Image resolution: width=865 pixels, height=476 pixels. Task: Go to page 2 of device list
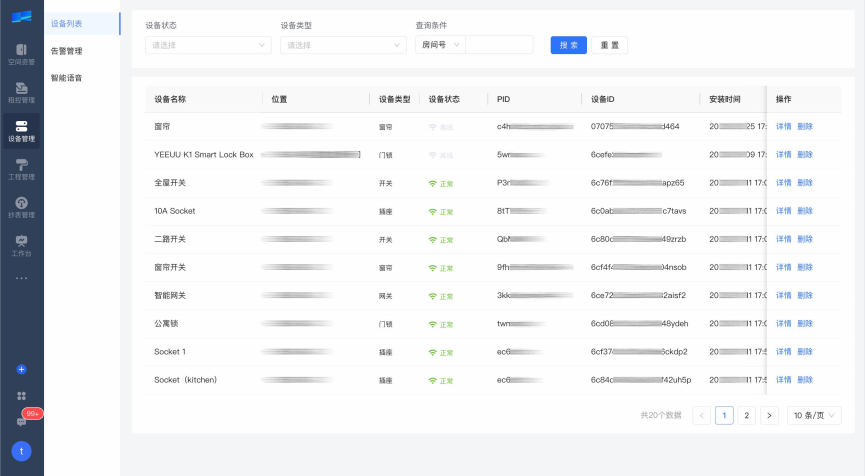pos(746,415)
